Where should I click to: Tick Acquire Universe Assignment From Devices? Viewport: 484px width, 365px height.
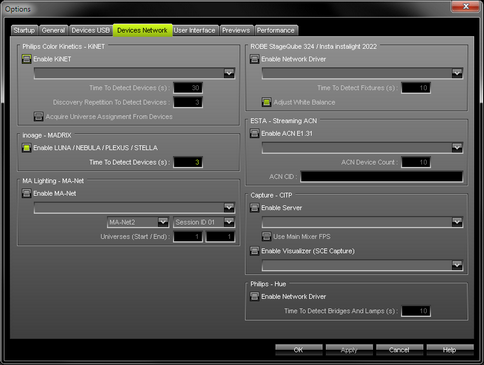tap(38, 117)
